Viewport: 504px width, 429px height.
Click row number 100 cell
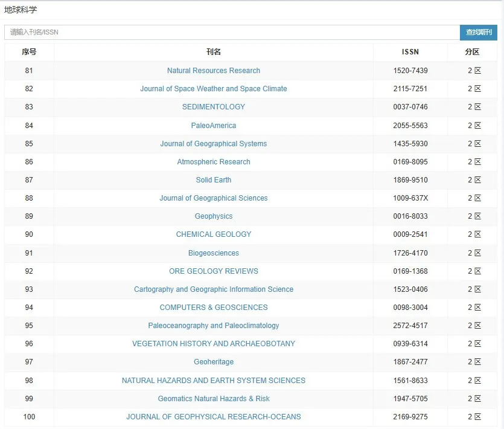(29, 417)
